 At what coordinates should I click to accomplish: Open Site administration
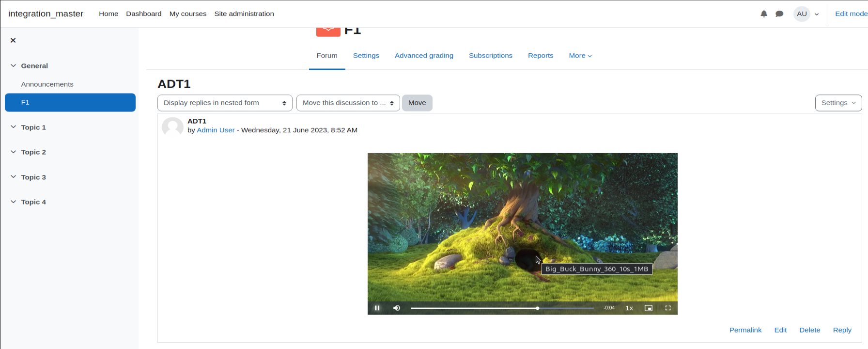[244, 14]
